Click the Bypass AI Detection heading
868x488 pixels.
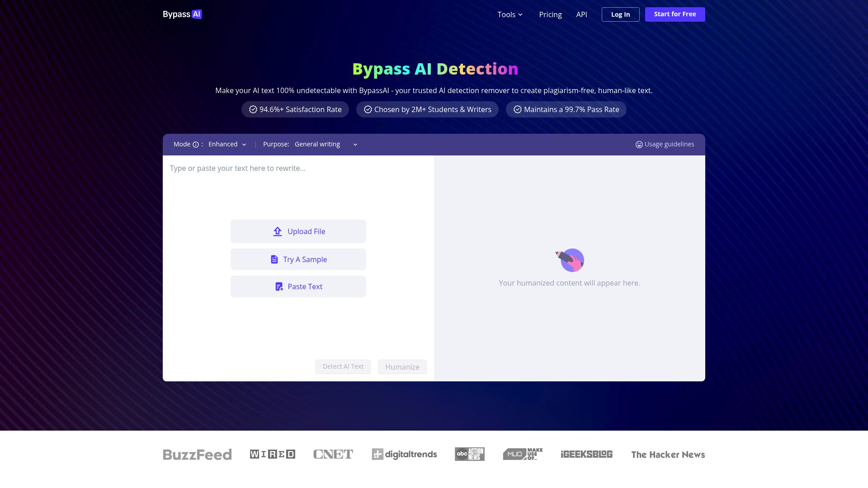click(x=435, y=69)
